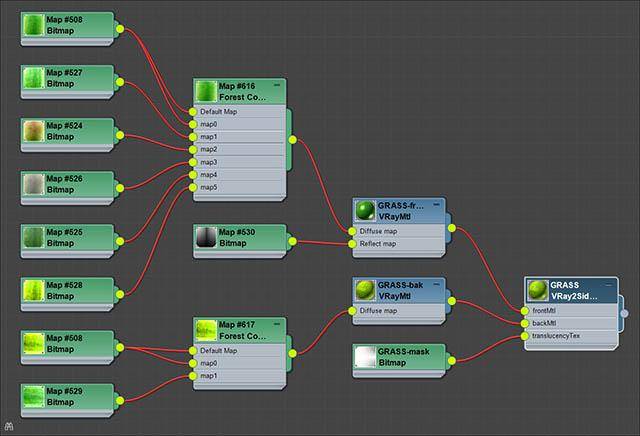Click the GRASS-mask bitmap preview thumbnail
Screen dimensions: 640x436
coord(366,356)
